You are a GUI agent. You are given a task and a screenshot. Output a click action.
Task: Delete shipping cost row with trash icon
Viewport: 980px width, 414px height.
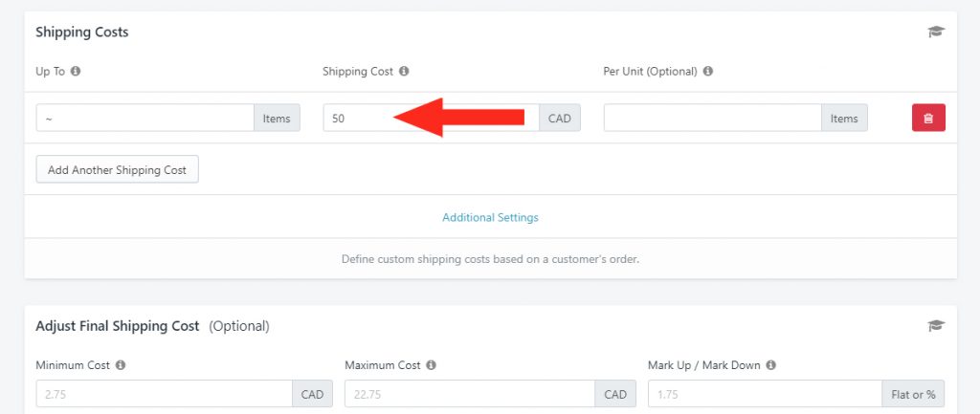coord(928,118)
